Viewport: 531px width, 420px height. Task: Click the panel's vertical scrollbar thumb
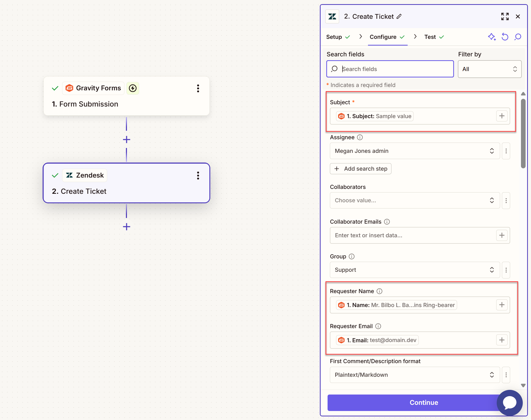[x=523, y=134]
